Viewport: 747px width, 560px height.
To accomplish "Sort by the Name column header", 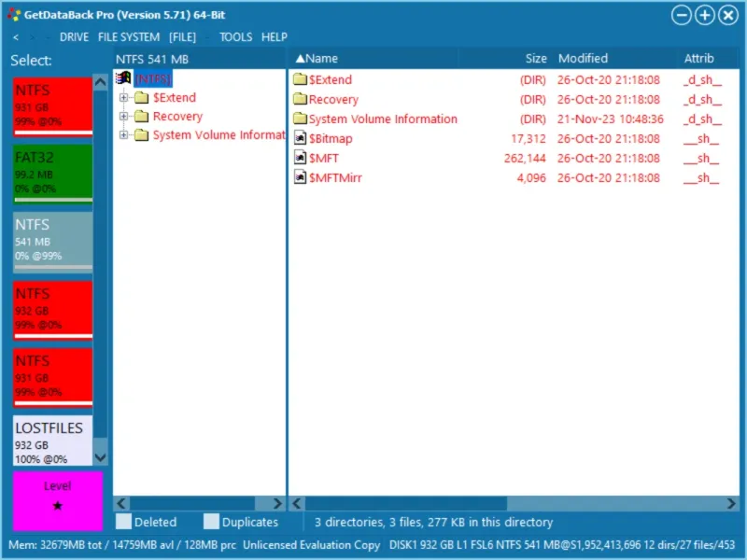I will click(373, 59).
